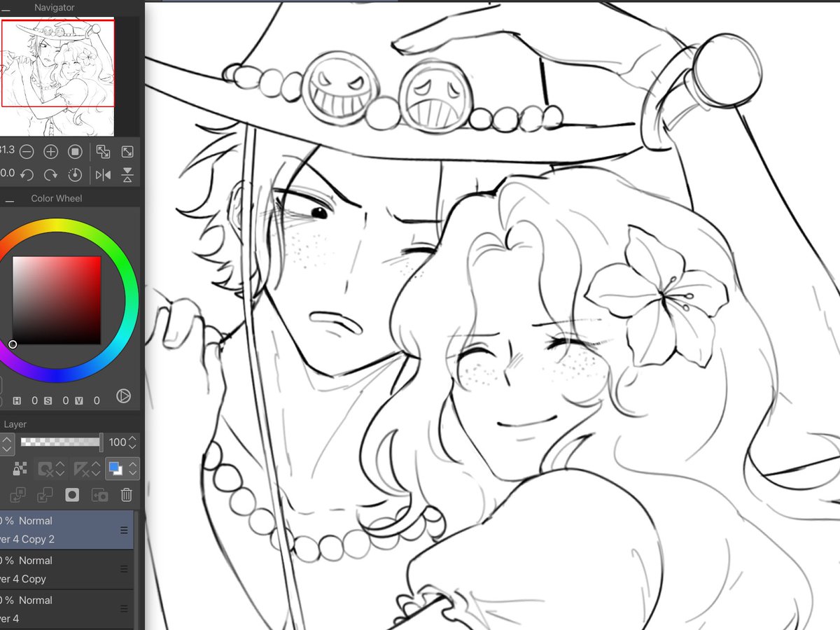Reset canvas rotation with the dial icon

tap(75, 175)
